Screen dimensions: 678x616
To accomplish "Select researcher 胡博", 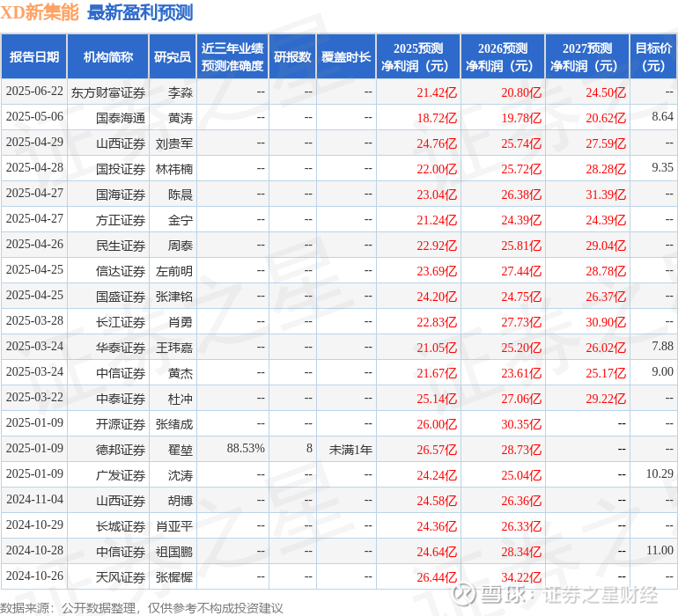I will 181,501.
